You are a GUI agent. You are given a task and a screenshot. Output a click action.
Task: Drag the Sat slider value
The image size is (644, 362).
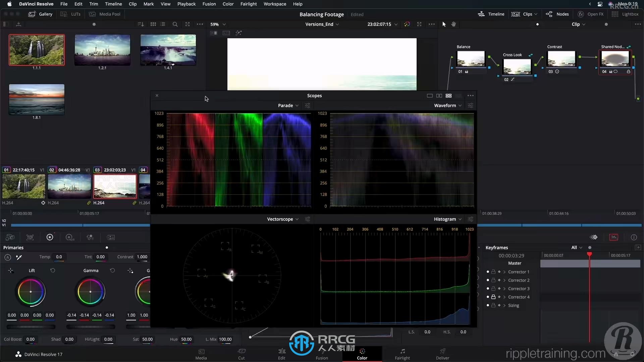pyautogui.click(x=147, y=339)
